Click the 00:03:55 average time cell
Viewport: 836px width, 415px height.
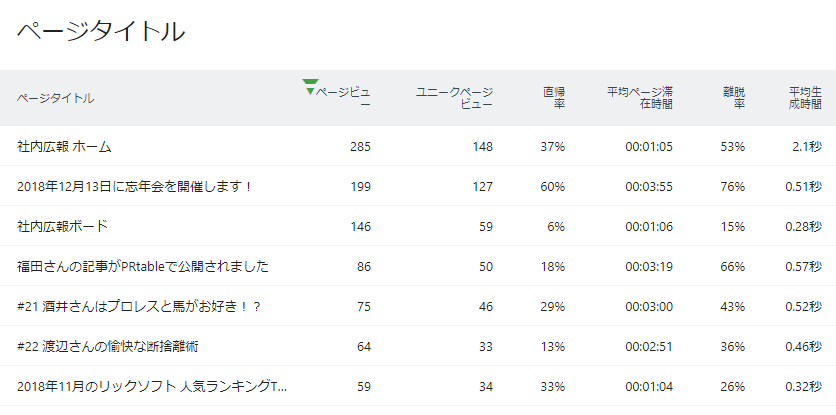click(649, 187)
